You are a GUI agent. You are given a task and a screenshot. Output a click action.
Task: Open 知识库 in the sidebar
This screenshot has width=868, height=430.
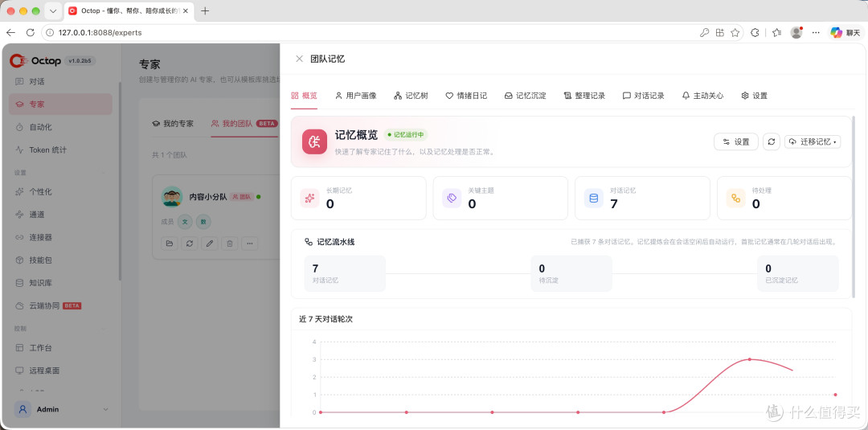(60, 282)
